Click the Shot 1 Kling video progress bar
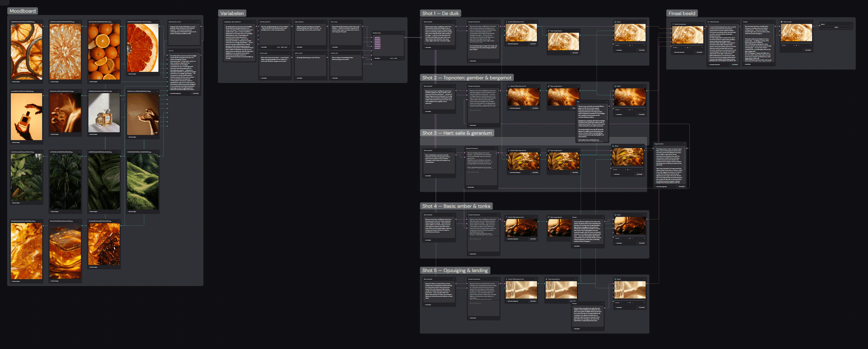Image resolution: width=868 pixels, height=349 pixels. click(630, 43)
